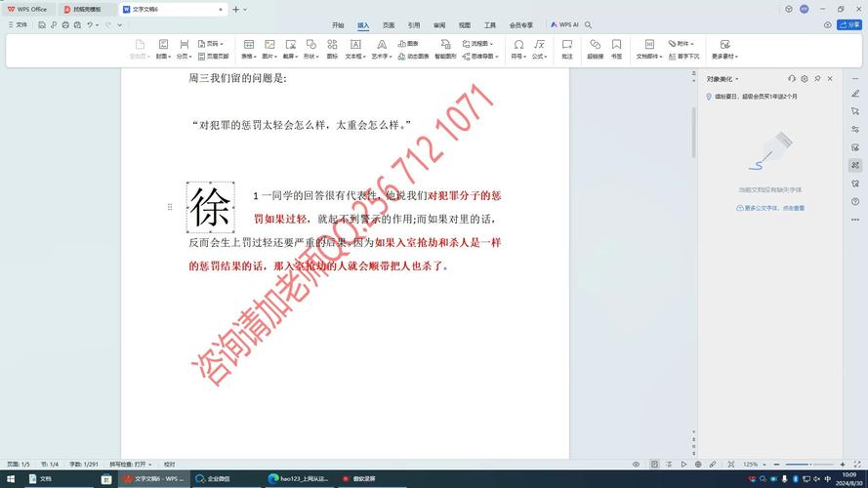
Task: Click the vertical document scrollbar thumb
Action: pos(693,133)
